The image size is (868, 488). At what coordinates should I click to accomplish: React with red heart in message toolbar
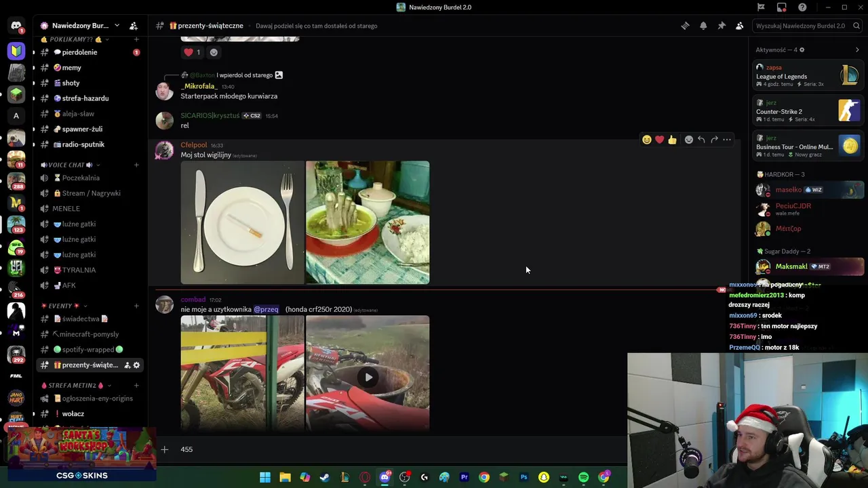point(659,140)
